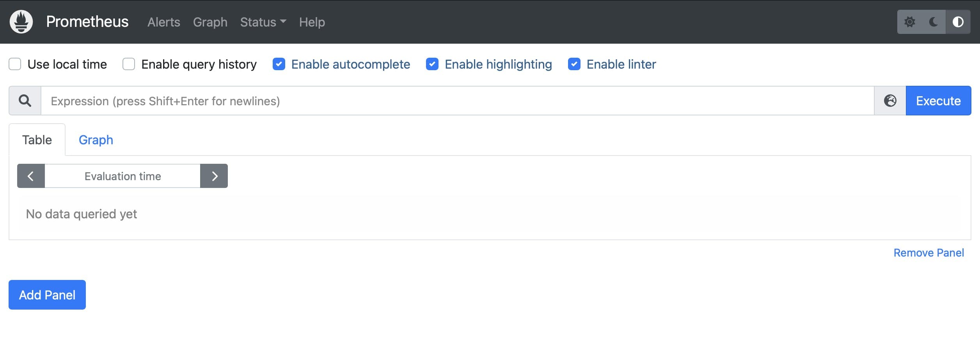Screen dimensions: 980x340
Task: Open the settings gear icon
Action: tap(910, 22)
